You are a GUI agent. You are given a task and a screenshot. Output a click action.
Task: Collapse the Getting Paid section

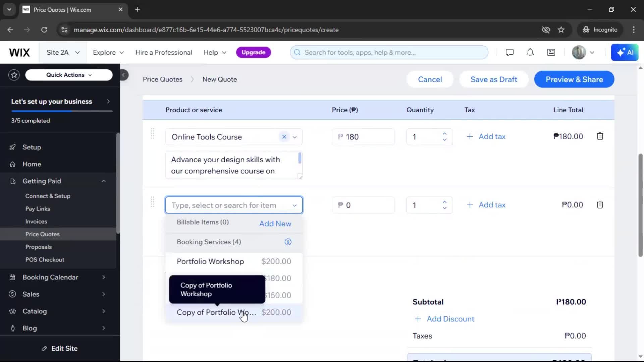pyautogui.click(x=104, y=181)
